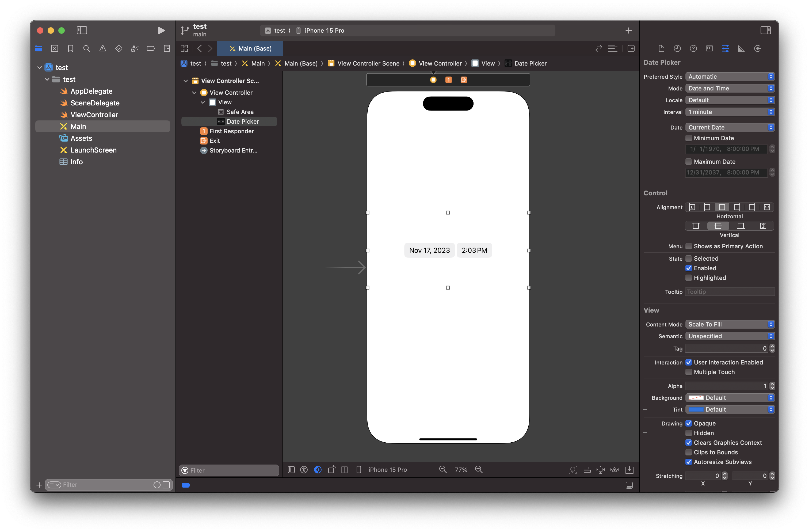Click the Add Library plus button
Viewport: 809px width, 532px height.
coord(628,31)
